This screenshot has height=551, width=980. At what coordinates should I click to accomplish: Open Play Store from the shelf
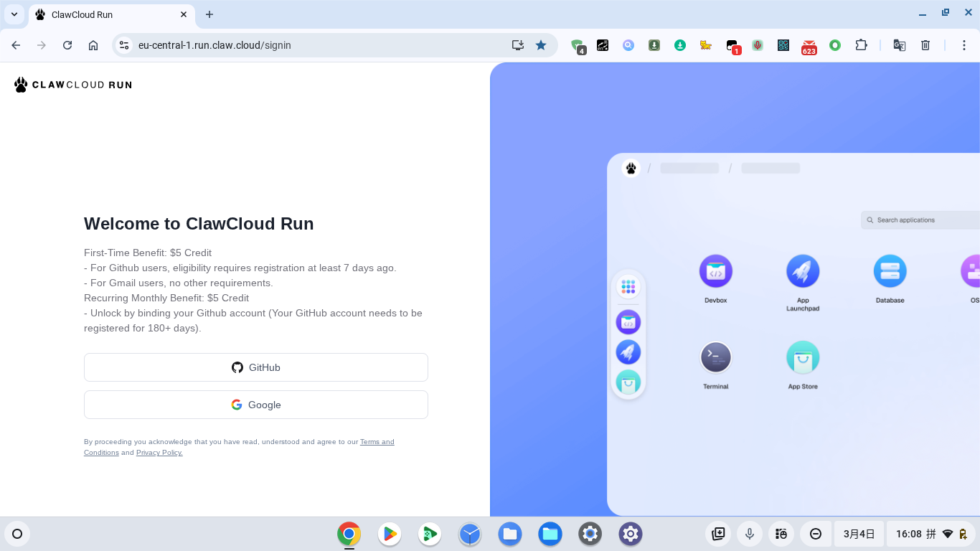tap(390, 534)
